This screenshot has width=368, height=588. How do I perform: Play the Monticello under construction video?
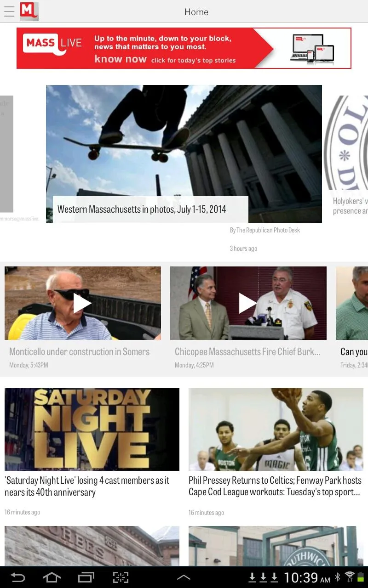(83, 303)
